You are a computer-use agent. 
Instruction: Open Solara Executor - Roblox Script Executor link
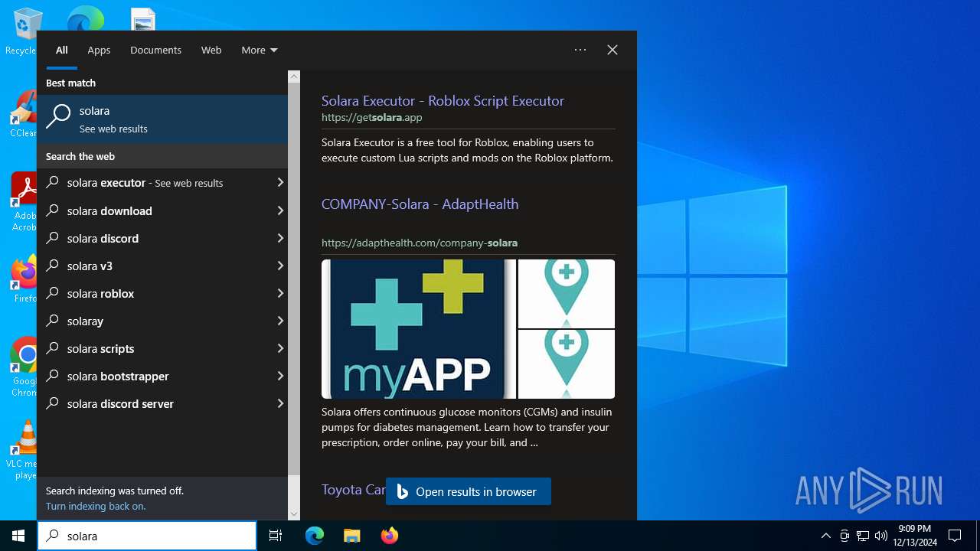point(443,100)
